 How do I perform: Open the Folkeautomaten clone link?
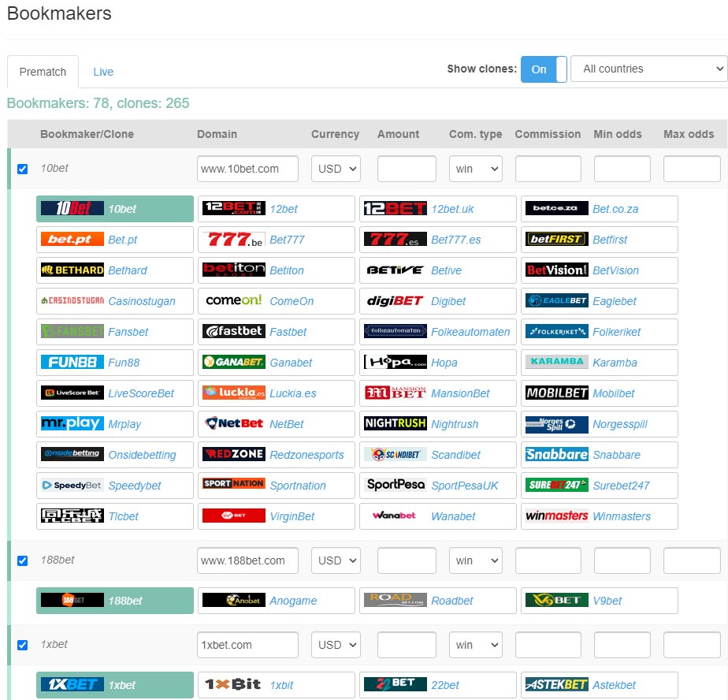pyautogui.click(x=470, y=332)
